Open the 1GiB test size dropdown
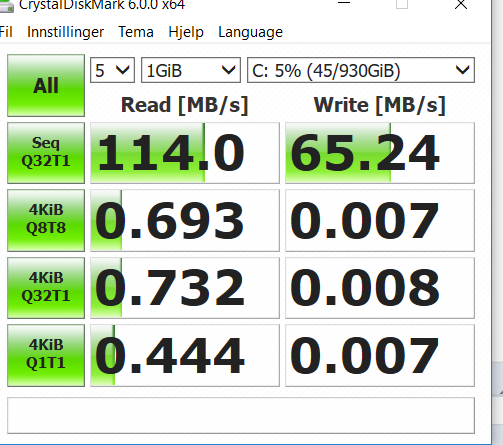The height and width of the screenshot is (445, 503). click(191, 70)
